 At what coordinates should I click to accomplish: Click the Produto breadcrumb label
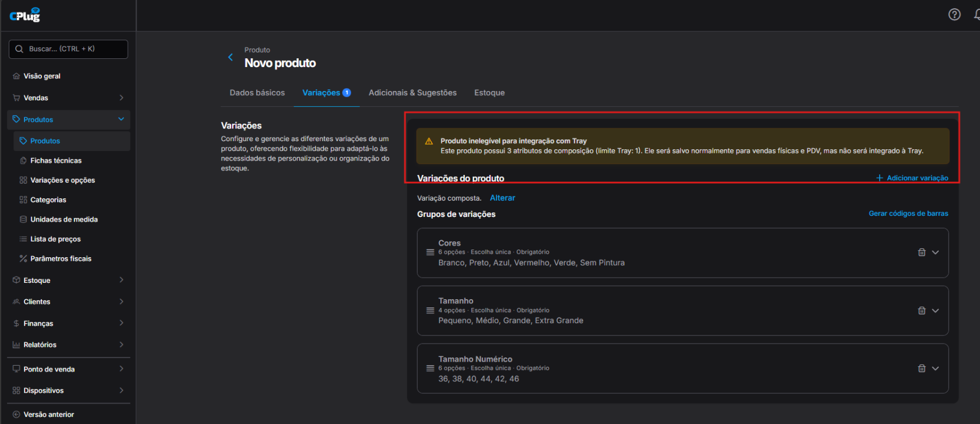click(x=257, y=50)
